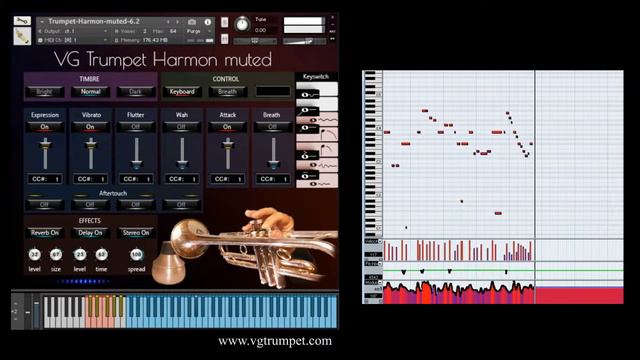
Task: Toggle the Flutter Off button
Action: [x=136, y=127]
